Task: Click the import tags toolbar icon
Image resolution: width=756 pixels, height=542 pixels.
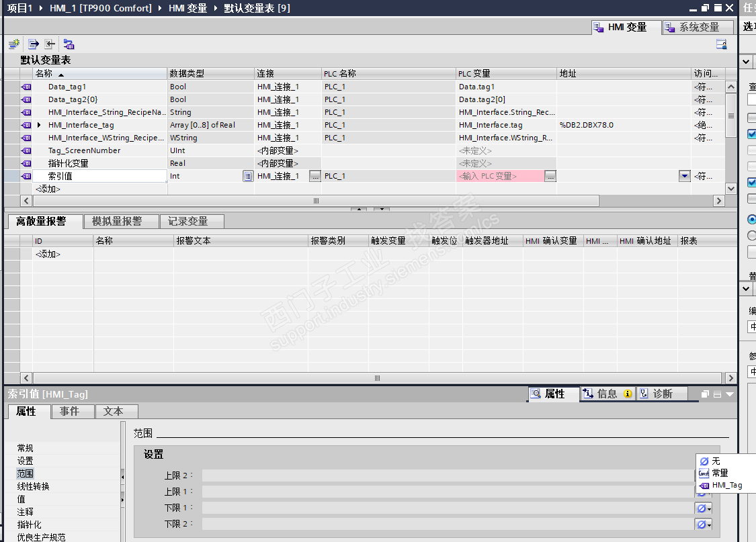Action: click(x=50, y=44)
